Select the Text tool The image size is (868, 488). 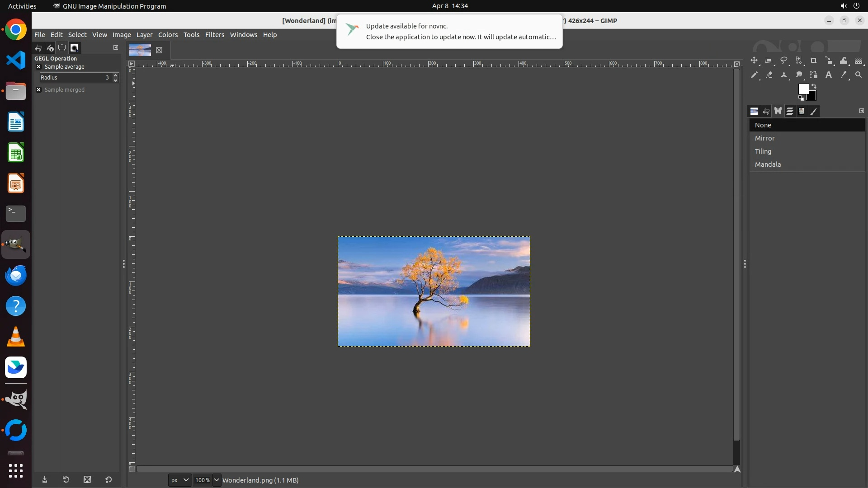829,75
